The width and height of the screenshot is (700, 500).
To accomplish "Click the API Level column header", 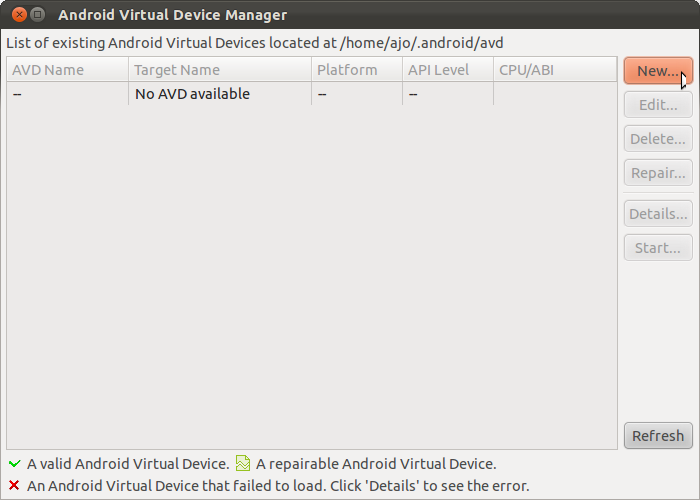I will click(448, 70).
